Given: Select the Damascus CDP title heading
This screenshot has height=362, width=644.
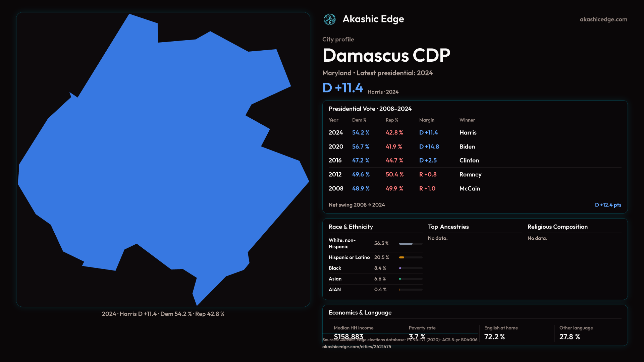Looking at the screenshot, I should [x=386, y=55].
